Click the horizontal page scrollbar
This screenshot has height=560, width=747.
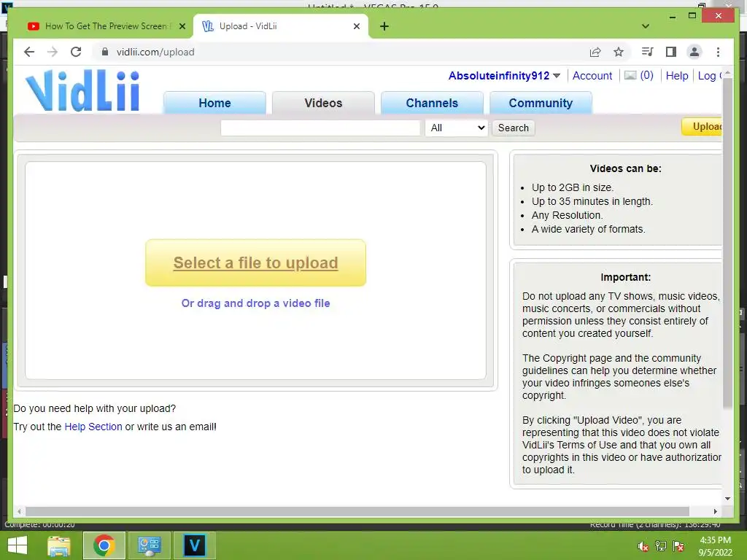click(357, 511)
